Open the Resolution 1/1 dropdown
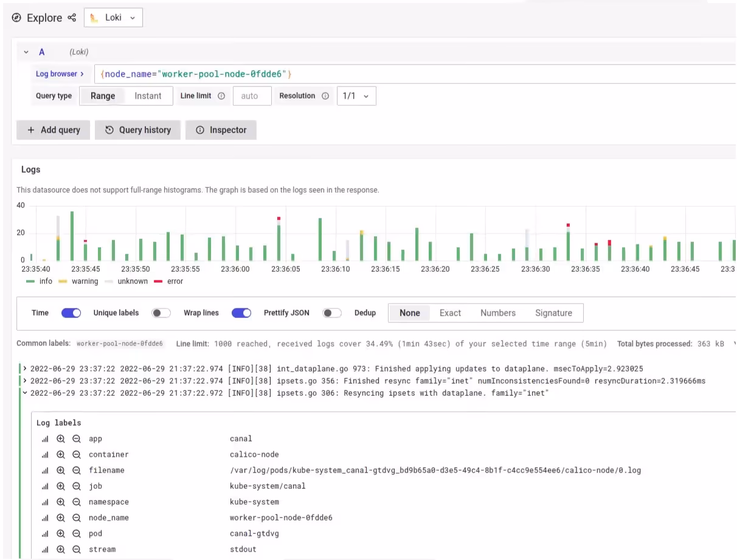Screen dimensions: 737x560 tap(356, 96)
